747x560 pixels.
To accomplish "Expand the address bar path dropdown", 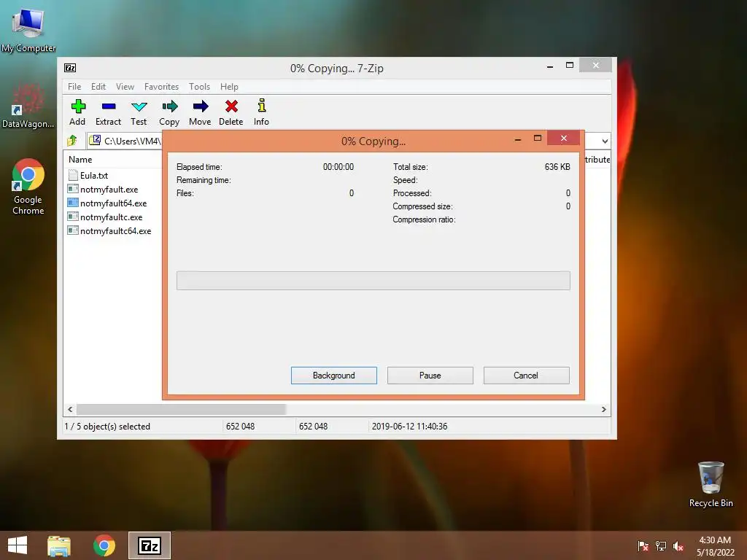I will (x=605, y=141).
